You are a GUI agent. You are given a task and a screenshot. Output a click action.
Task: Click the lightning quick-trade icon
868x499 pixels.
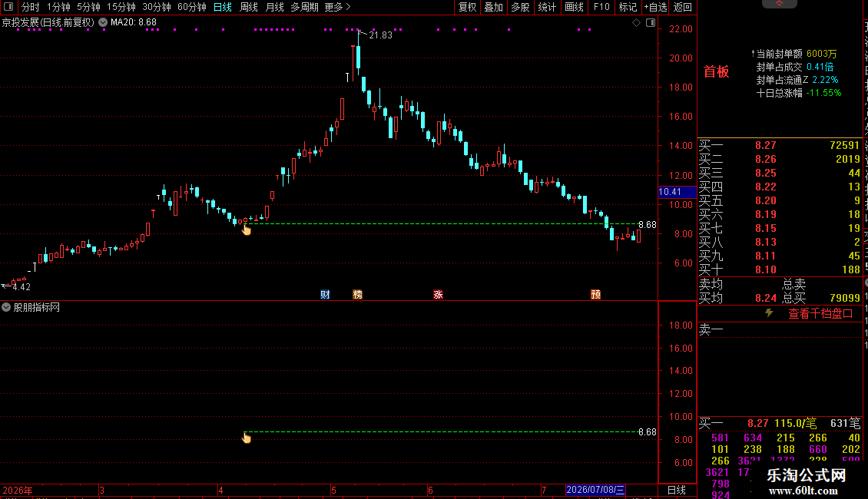[x=769, y=313]
